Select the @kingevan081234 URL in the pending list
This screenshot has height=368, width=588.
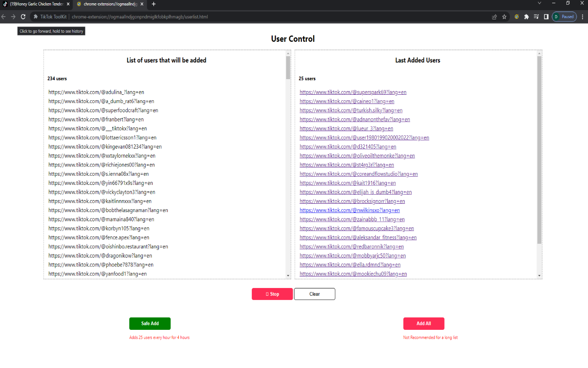click(x=105, y=147)
